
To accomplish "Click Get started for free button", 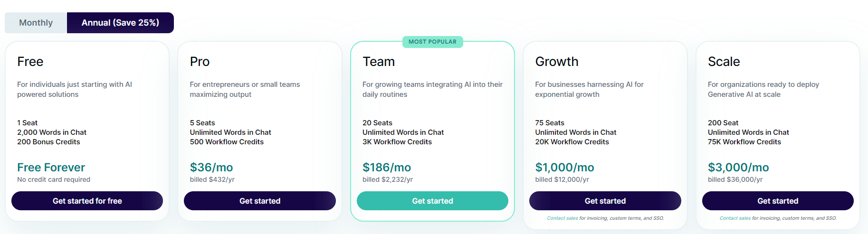I will 87,201.
